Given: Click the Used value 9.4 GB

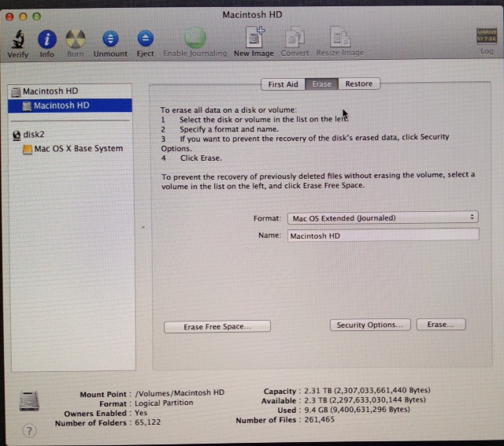Looking at the screenshot, I should [357, 410].
